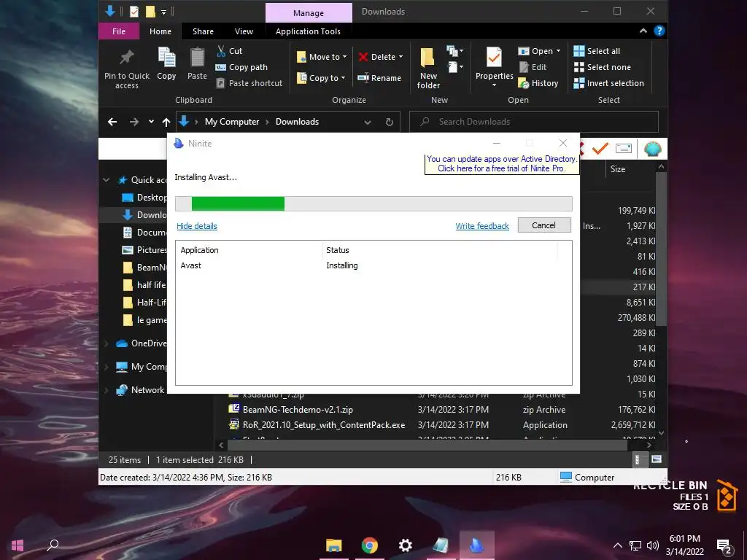Click Select all in ribbon
Screen dimensions: 747x560
tap(597, 51)
